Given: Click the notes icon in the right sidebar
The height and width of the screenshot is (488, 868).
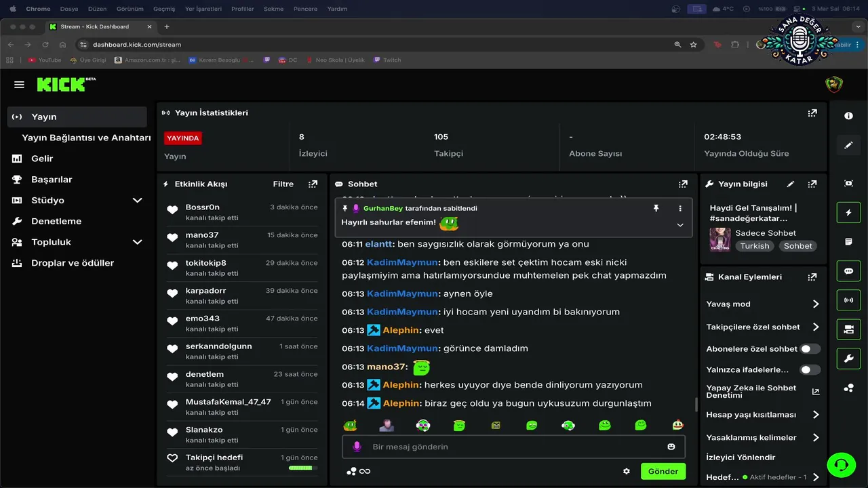Looking at the screenshot, I should [848, 241].
